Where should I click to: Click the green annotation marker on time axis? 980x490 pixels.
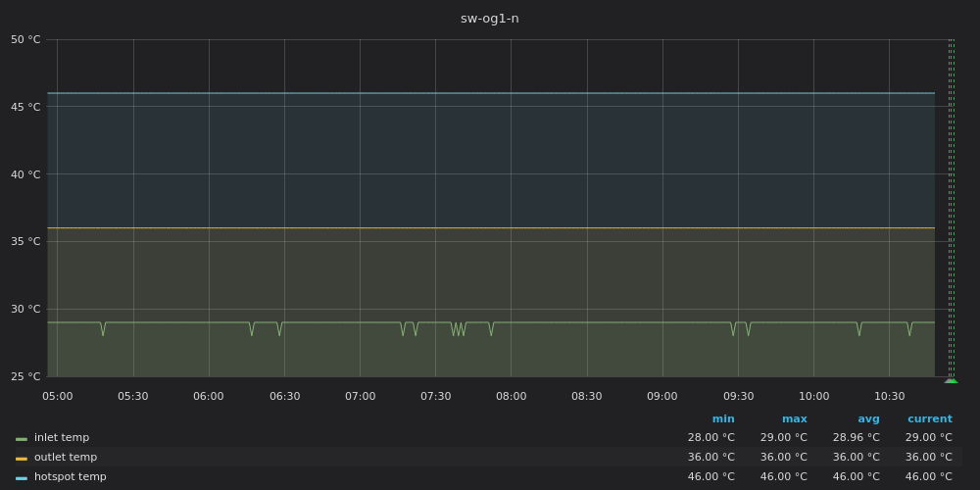[x=951, y=380]
